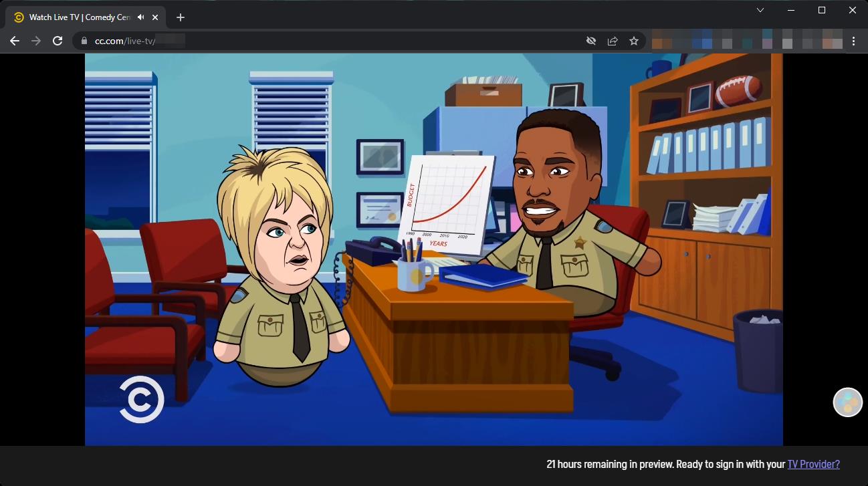This screenshot has height=486, width=868.
Task: Mute the Comedy Central tab audio
Action: 141,17
